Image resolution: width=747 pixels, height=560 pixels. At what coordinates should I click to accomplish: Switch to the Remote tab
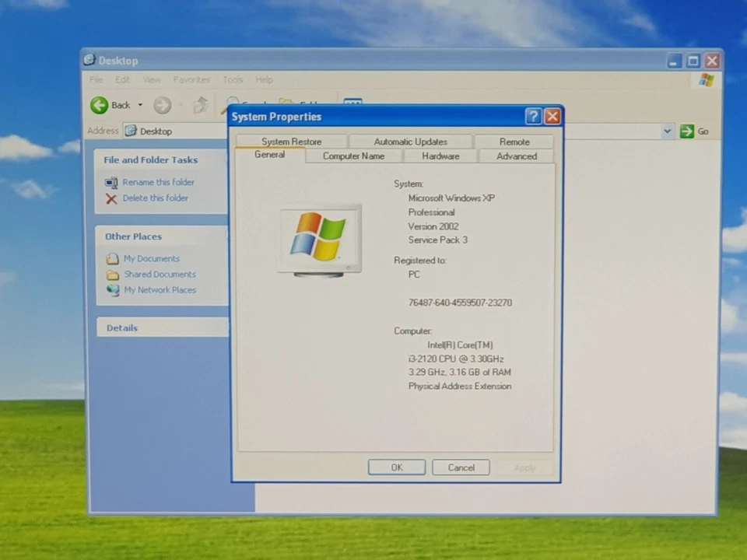pyautogui.click(x=514, y=142)
